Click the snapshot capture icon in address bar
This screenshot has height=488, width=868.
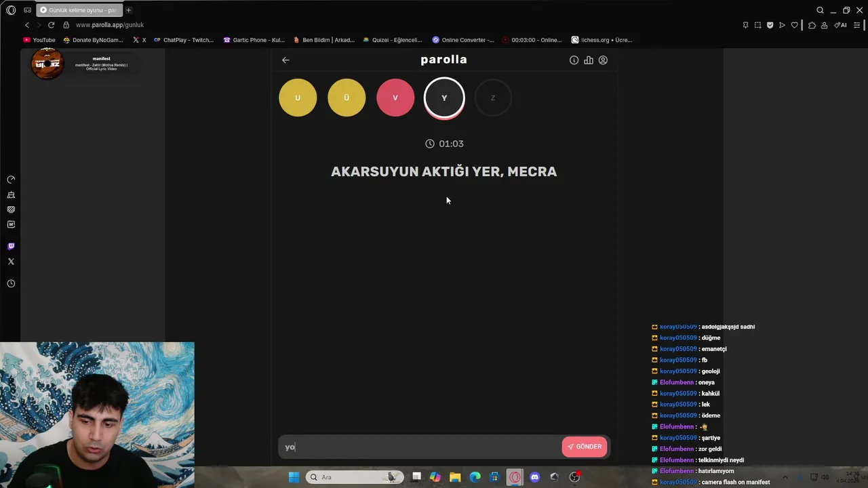pyautogui.click(x=757, y=25)
